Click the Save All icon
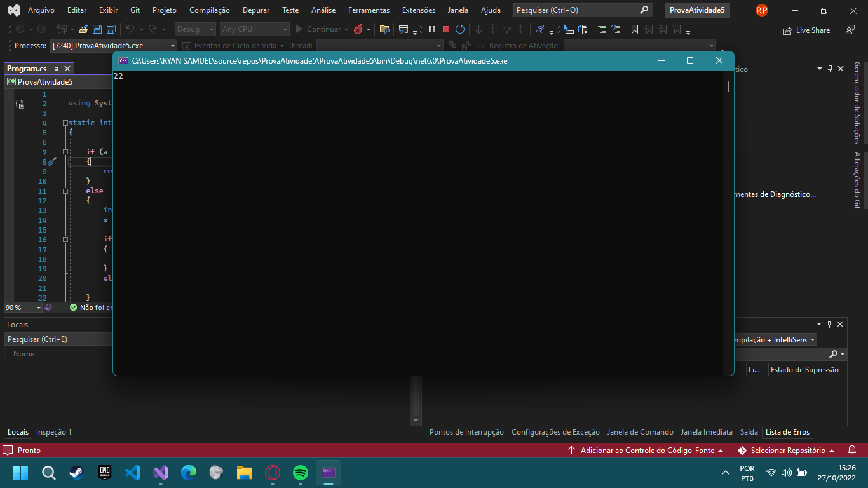The image size is (868, 488). 111,29
